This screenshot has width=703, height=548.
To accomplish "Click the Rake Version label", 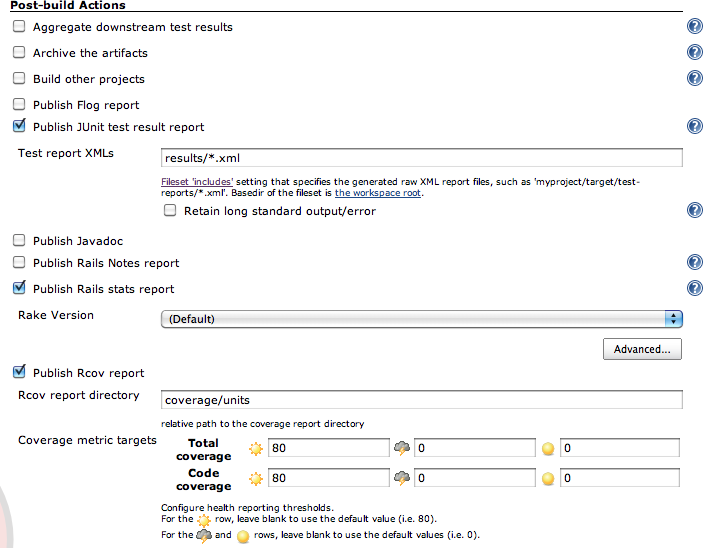I will tap(56, 315).
